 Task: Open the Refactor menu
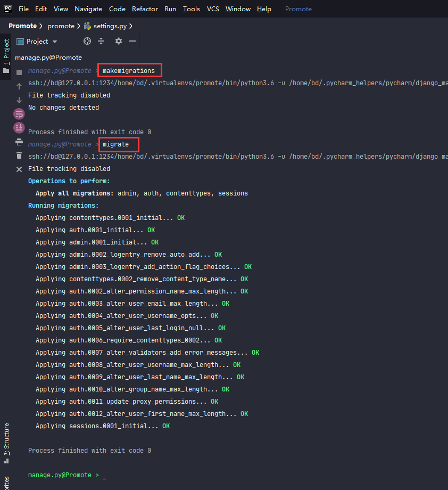click(145, 9)
